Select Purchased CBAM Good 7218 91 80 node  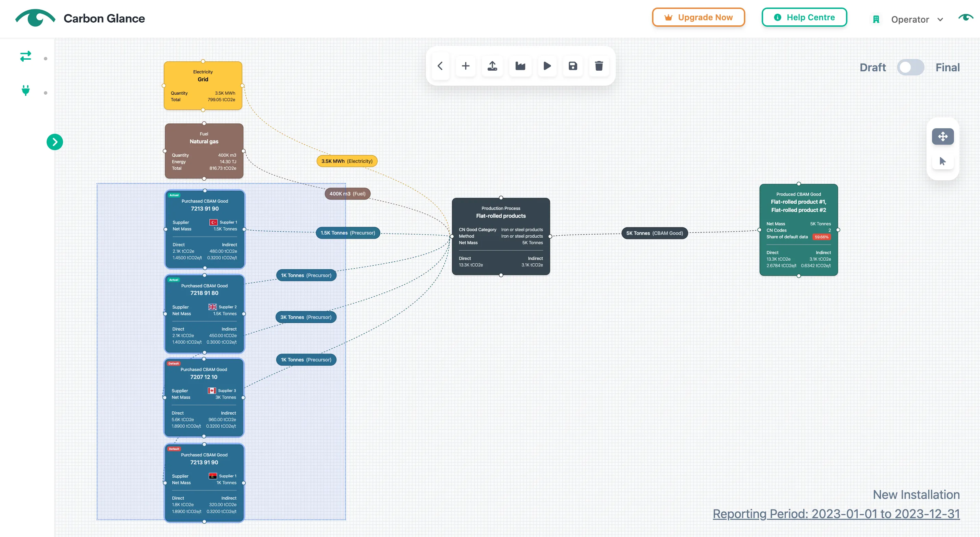coord(204,314)
